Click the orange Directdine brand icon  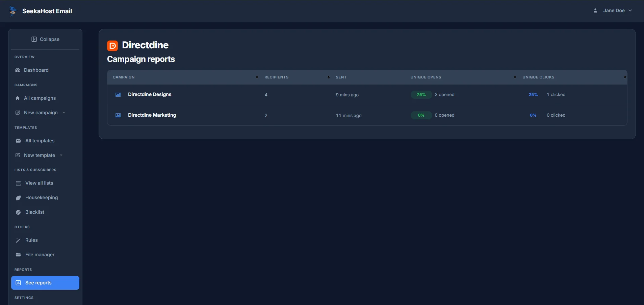[x=112, y=46]
